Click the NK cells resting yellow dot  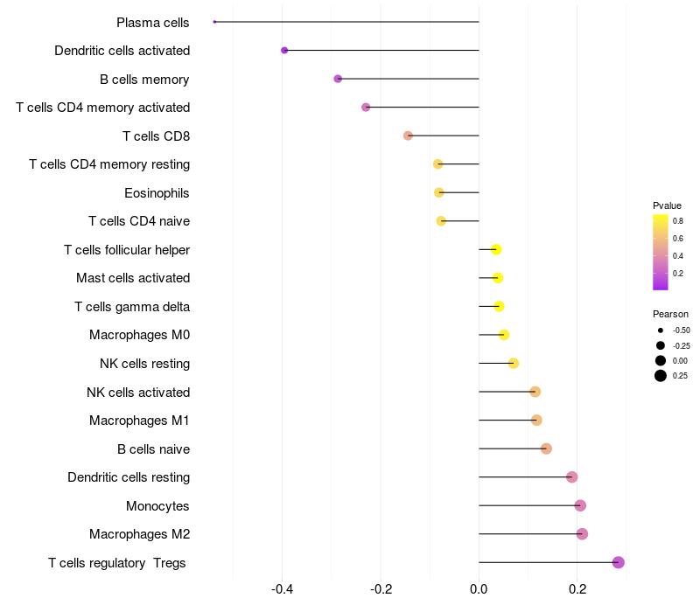coord(514,364)
